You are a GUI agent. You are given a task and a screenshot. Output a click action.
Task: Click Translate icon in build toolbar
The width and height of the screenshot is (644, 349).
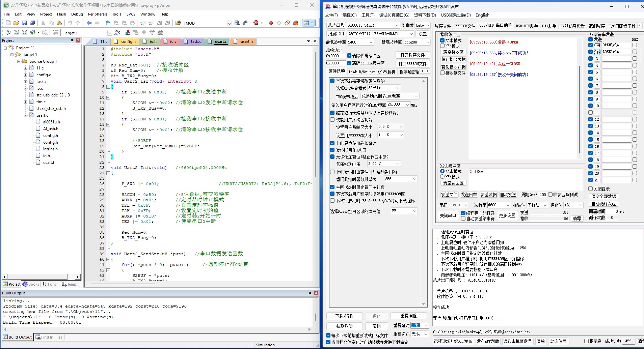(8, 32)
